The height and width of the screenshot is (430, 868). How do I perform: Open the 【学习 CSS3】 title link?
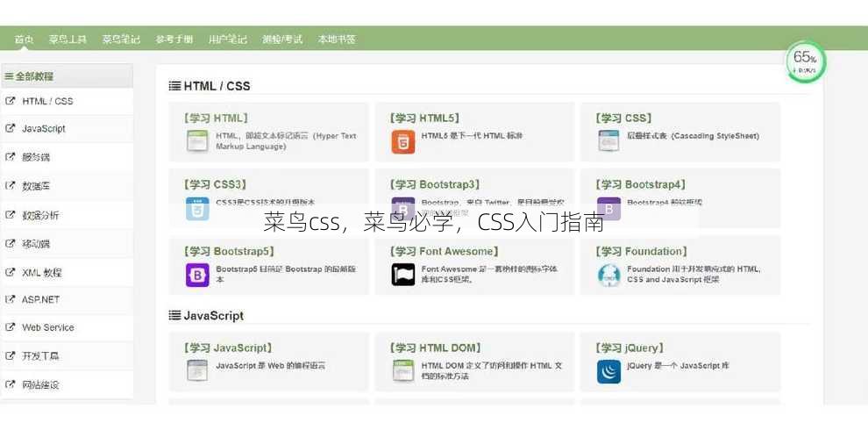tap(216, 184)
